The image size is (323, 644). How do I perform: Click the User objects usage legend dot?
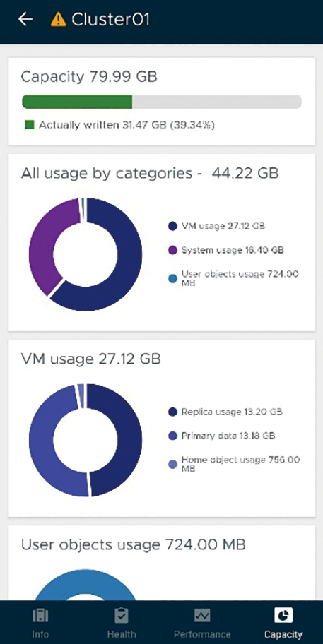[x=172, y=278]
